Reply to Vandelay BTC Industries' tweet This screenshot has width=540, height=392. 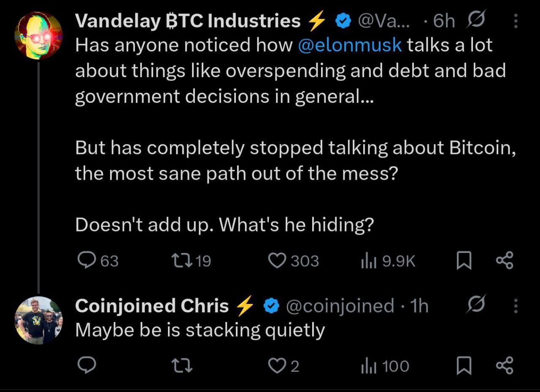tap(98, 261)
